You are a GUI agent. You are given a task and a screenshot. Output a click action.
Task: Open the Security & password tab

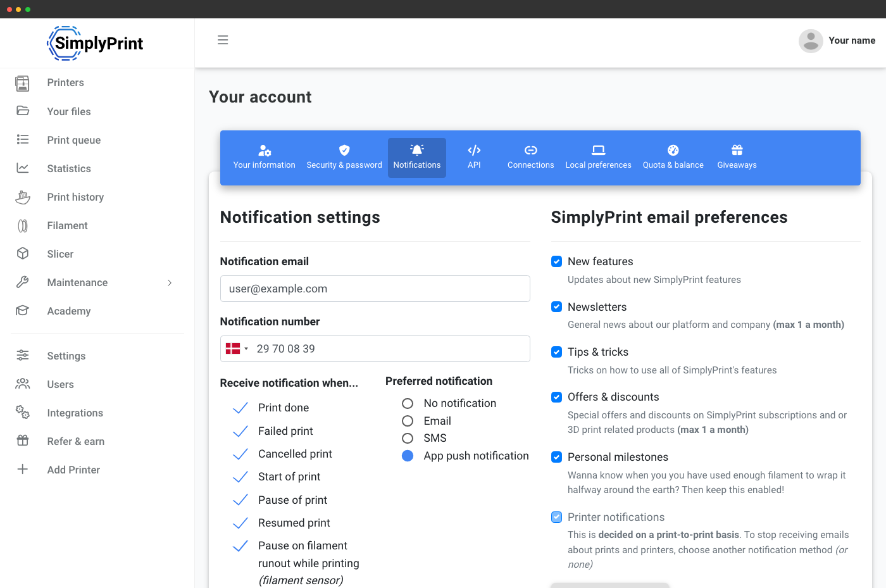click(344, 158)
